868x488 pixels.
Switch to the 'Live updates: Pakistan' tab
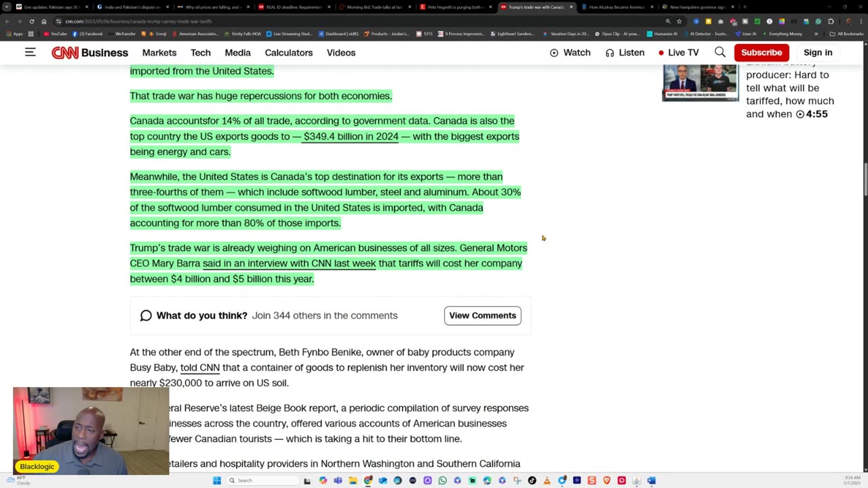[x=52, y=7]
